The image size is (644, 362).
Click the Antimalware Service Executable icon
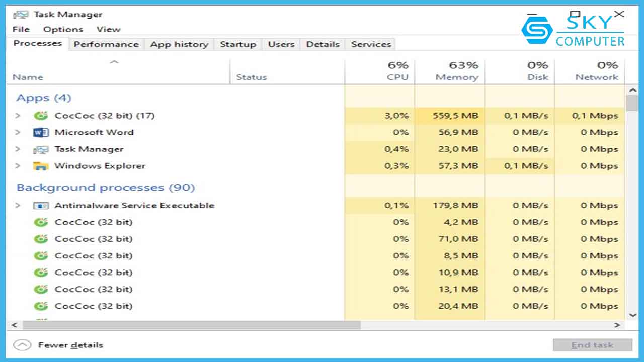tap(41, 206)
